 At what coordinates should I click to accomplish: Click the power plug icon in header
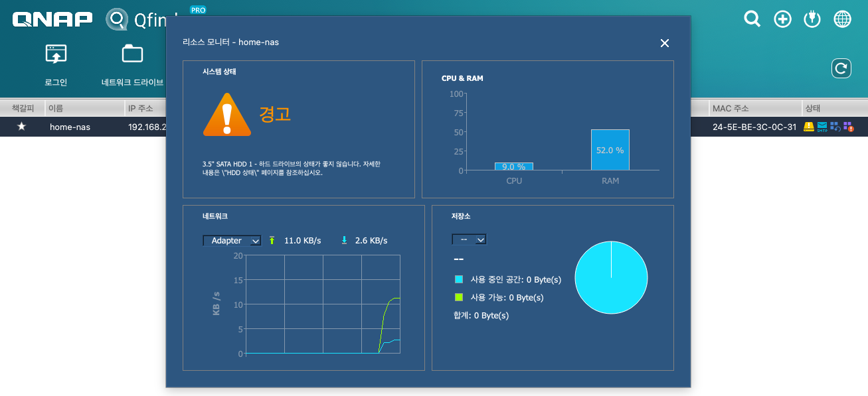click(x=812, y=19)
